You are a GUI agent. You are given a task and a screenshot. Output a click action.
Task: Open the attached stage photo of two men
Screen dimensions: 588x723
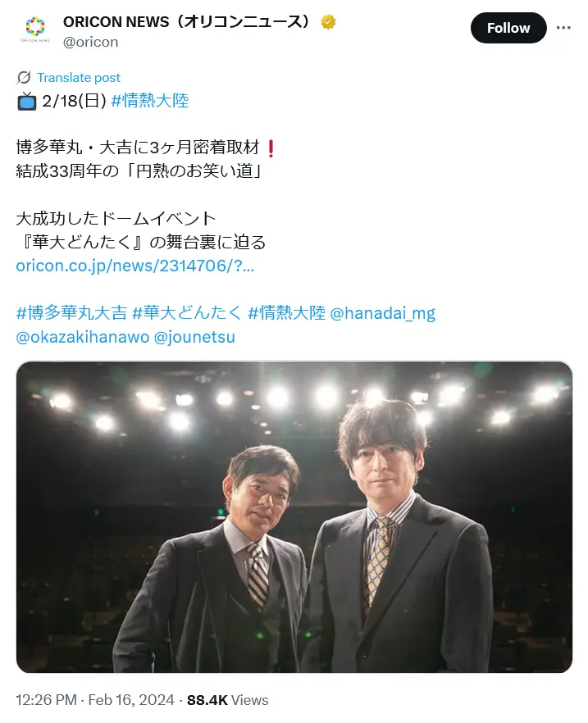coord(294,517)
